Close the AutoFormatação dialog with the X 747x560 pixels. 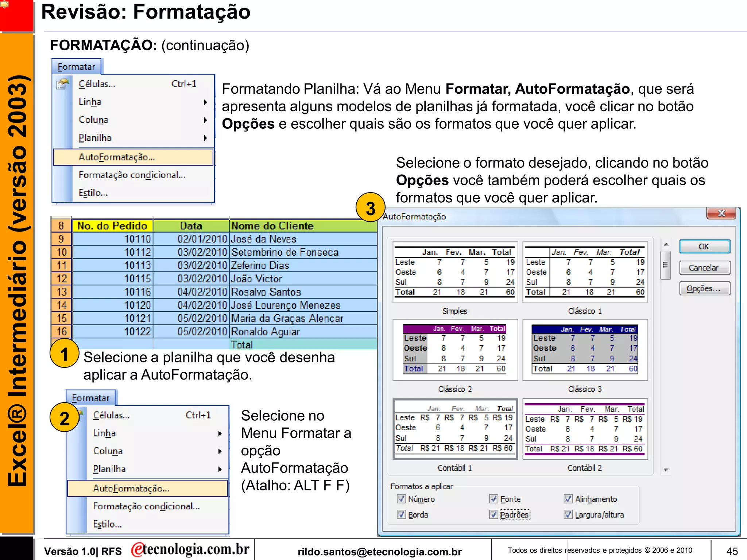tap(721, 213)
